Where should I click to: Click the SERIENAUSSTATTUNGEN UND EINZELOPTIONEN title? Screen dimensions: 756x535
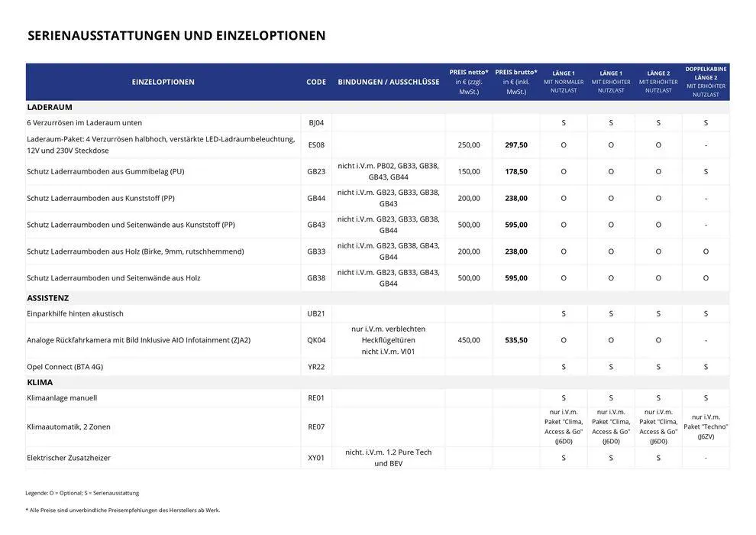click(176, 34)
